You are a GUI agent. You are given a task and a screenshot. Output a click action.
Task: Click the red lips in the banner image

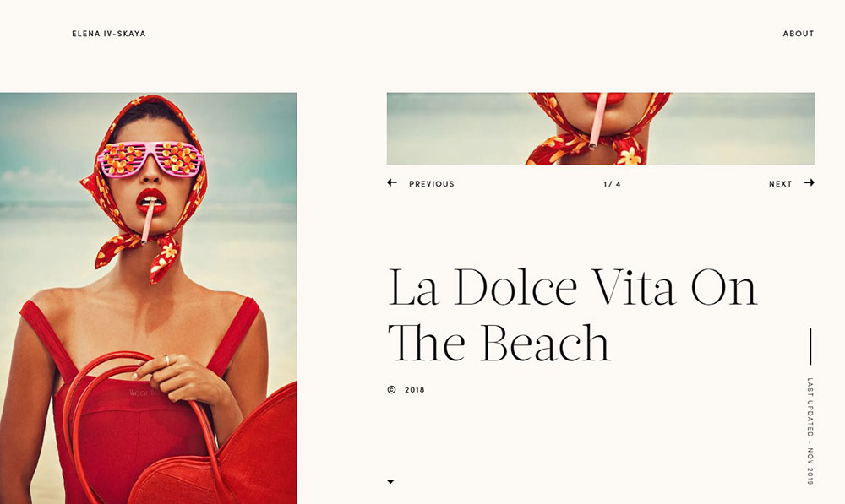click(x=604, y=99)
